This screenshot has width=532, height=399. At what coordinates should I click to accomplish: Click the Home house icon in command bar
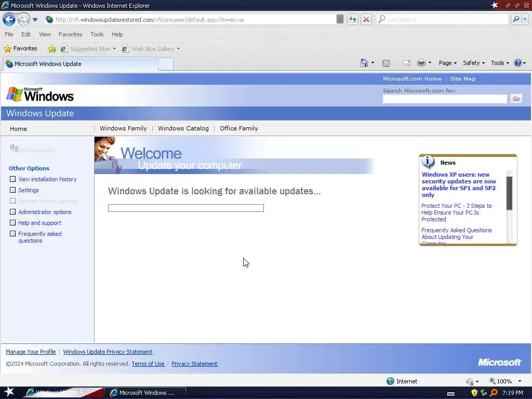pos(364,63)
